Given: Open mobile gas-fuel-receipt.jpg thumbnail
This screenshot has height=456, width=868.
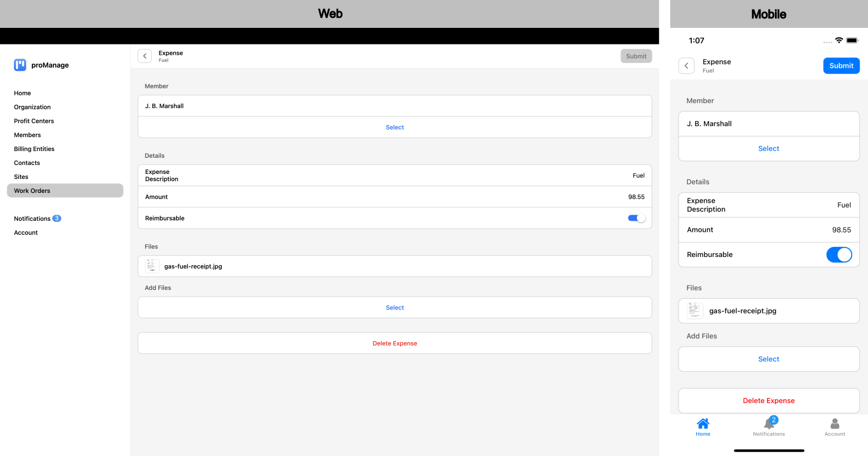Looking at the screenshot, I should click(695, 311).
